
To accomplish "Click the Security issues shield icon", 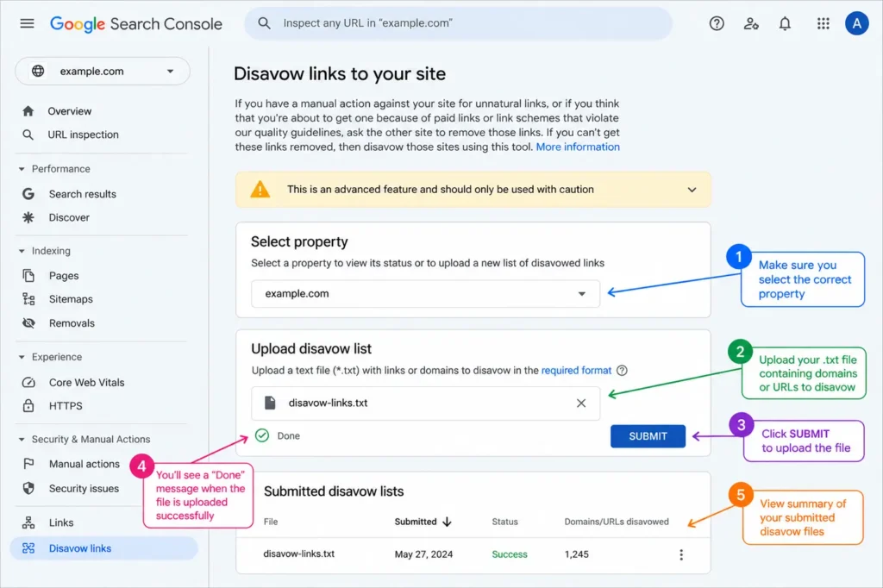I will [x=28, y=488].
